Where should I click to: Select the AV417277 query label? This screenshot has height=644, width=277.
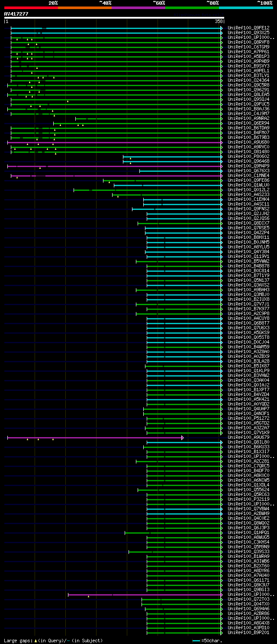pos(16,14)
